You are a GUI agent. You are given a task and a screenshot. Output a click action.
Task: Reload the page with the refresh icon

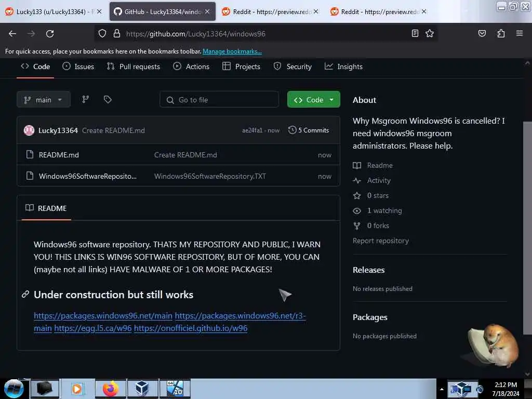[x=50, y=34]
